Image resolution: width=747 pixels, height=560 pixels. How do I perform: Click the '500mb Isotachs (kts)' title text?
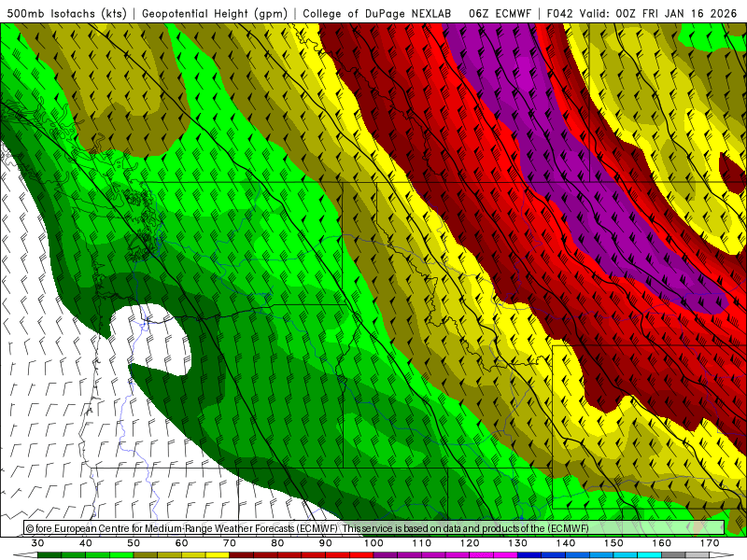click(x=67, y=14)
